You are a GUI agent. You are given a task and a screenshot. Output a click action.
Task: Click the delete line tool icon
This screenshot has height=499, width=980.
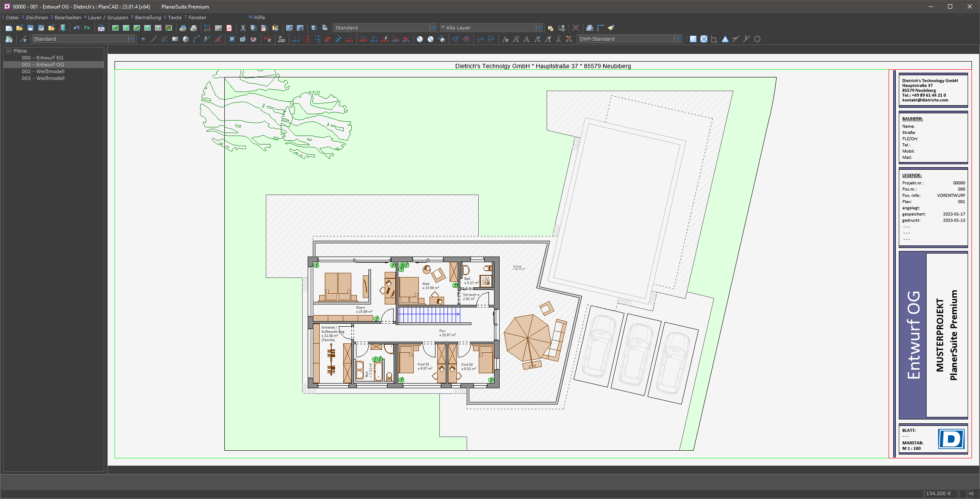coord(218,39)
